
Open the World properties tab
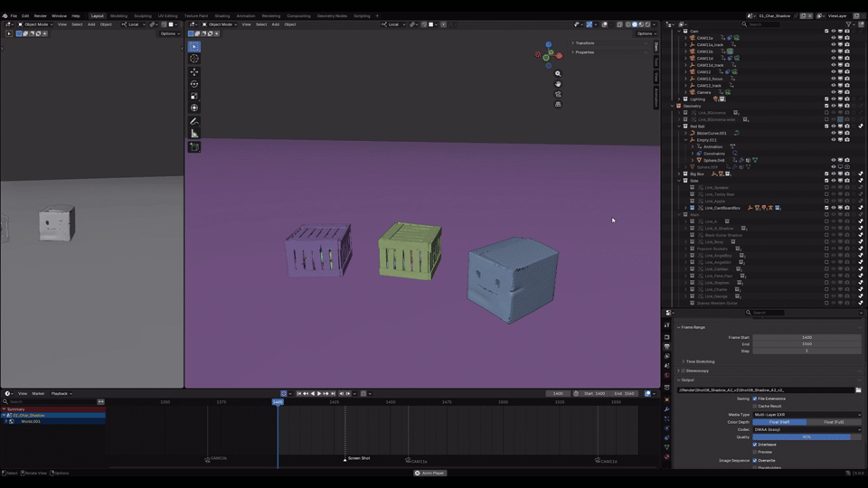[x=667, y=376]
